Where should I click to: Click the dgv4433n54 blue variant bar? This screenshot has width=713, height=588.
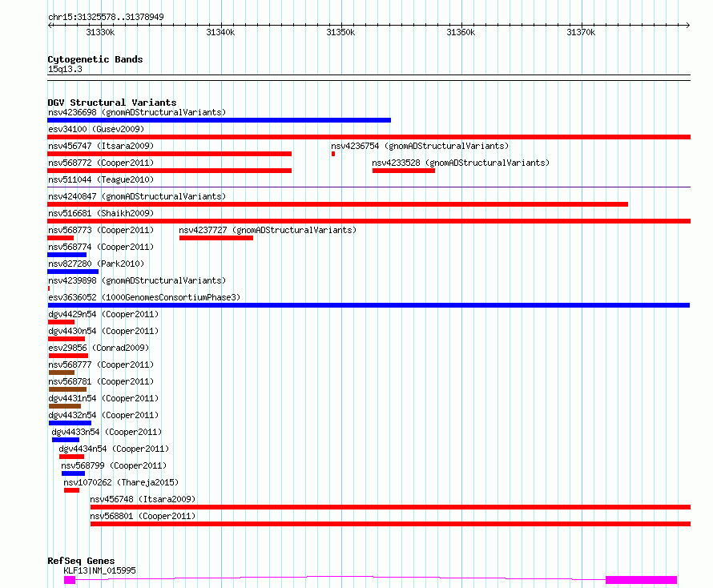66,440
